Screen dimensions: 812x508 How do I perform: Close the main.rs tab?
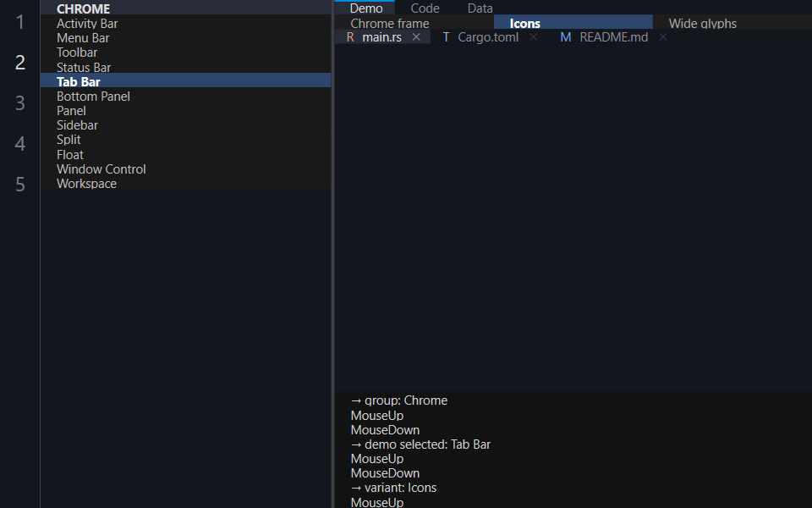tap(416, 37)
